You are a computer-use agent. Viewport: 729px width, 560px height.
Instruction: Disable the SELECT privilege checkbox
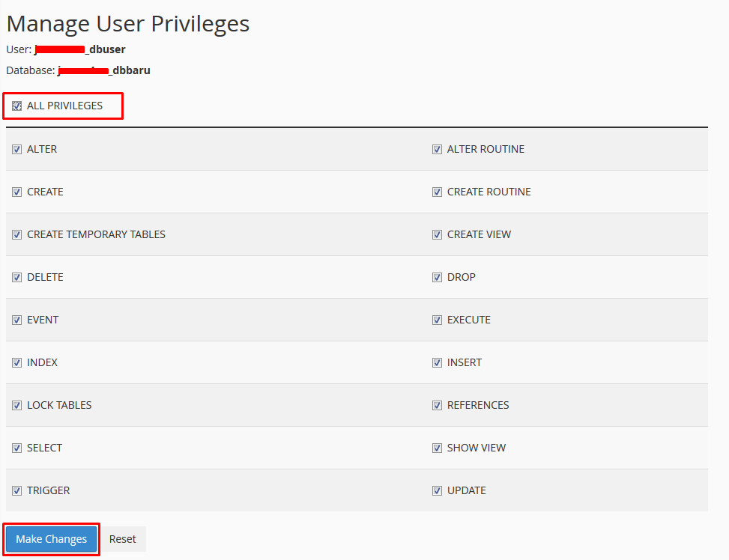click(16, 448)
